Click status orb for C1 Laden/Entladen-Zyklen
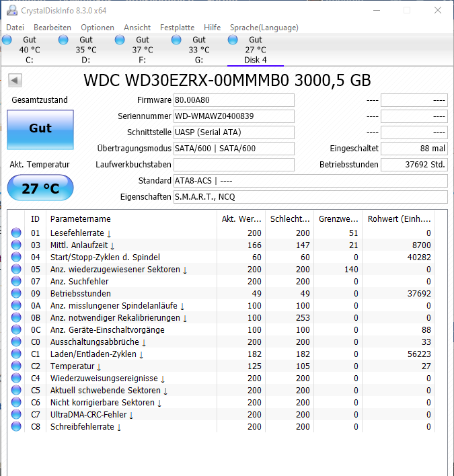Image resolution: width=454 pixels, height=476 pixels. point(16,354)
